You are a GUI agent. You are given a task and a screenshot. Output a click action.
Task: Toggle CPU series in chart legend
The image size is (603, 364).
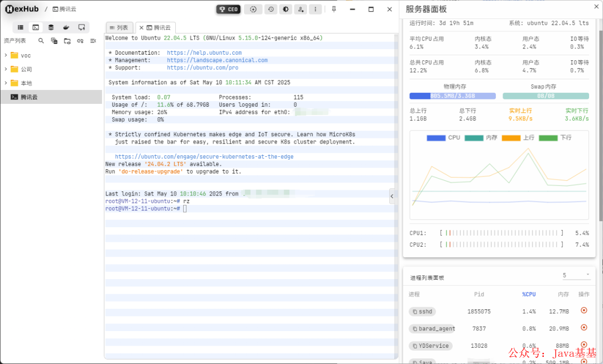(443, 137)
